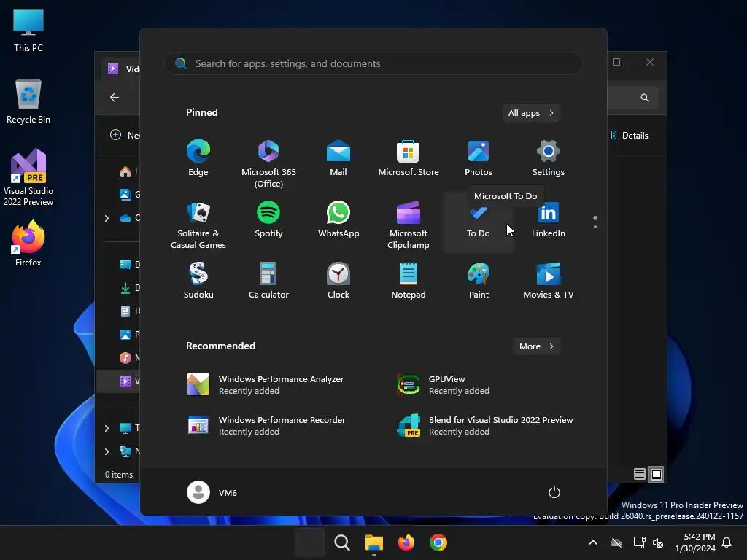Launch Movies & TV
This screenshot has height=560, width=747.
click(x=549, y=280)
